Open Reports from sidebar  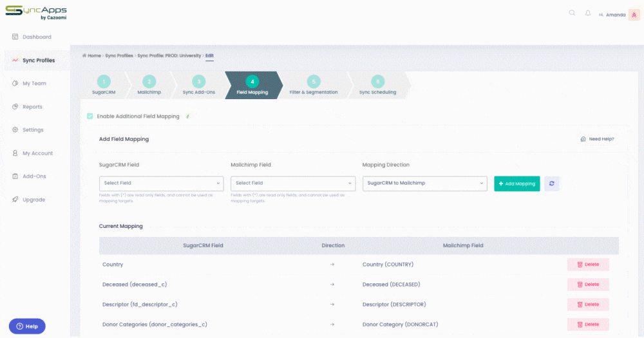tap(32, 107)
